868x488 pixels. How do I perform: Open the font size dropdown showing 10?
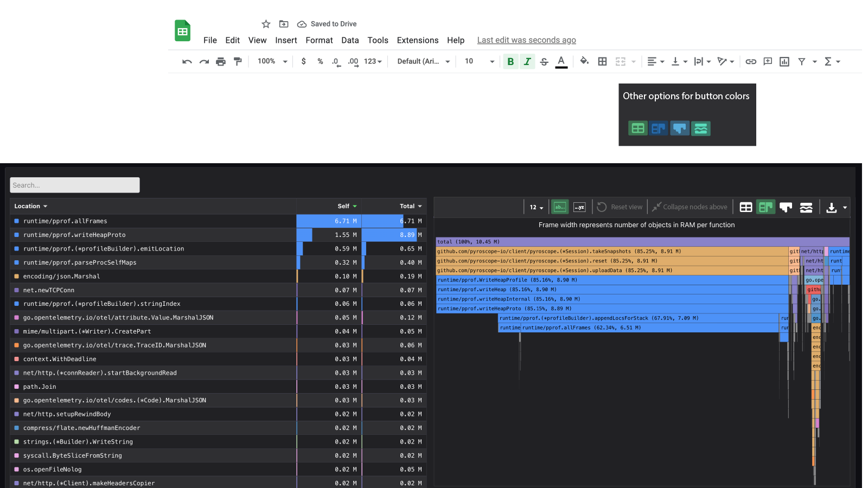click(x=478, y=61)
